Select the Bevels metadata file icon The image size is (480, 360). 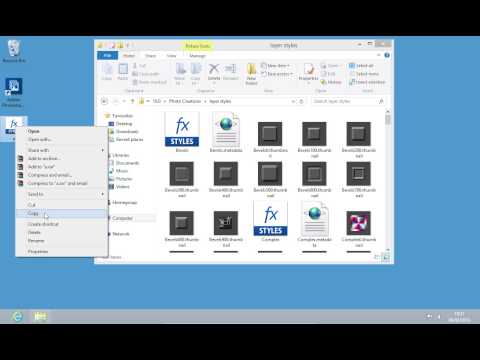pos(226,130)
